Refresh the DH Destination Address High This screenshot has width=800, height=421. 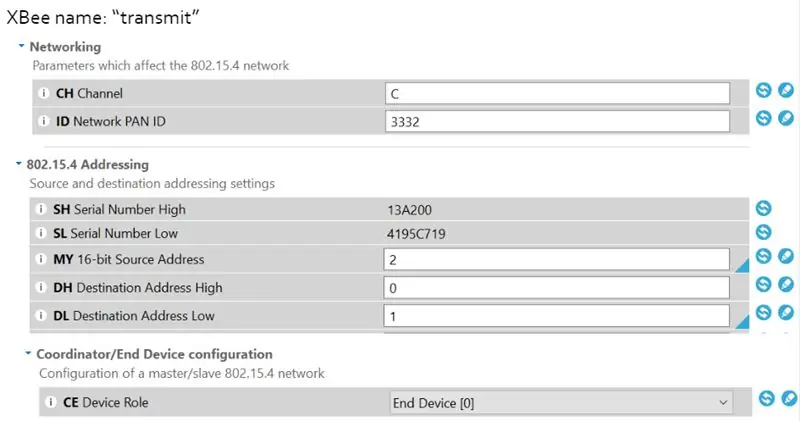coord(763,284)
